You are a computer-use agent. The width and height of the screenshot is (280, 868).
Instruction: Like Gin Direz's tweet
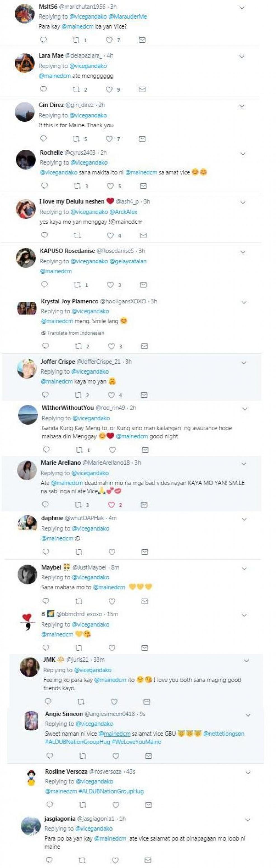tap(109, 139)
